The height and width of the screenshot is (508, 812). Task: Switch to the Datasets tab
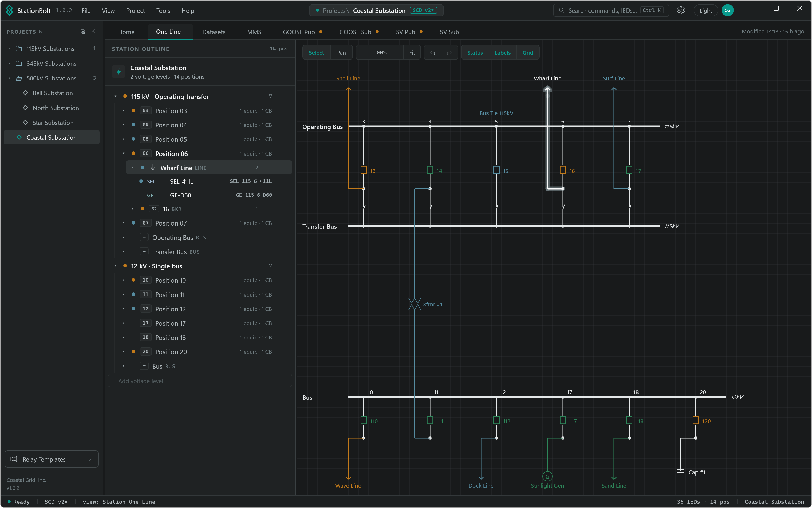click(214, 32)
